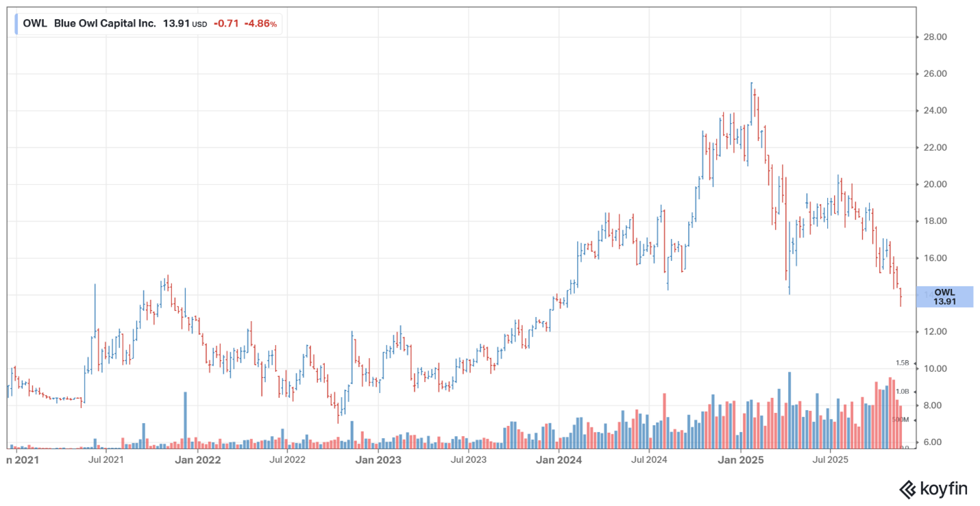
Task: Click the Jan 2024 date label
Action: coord(559,460)
